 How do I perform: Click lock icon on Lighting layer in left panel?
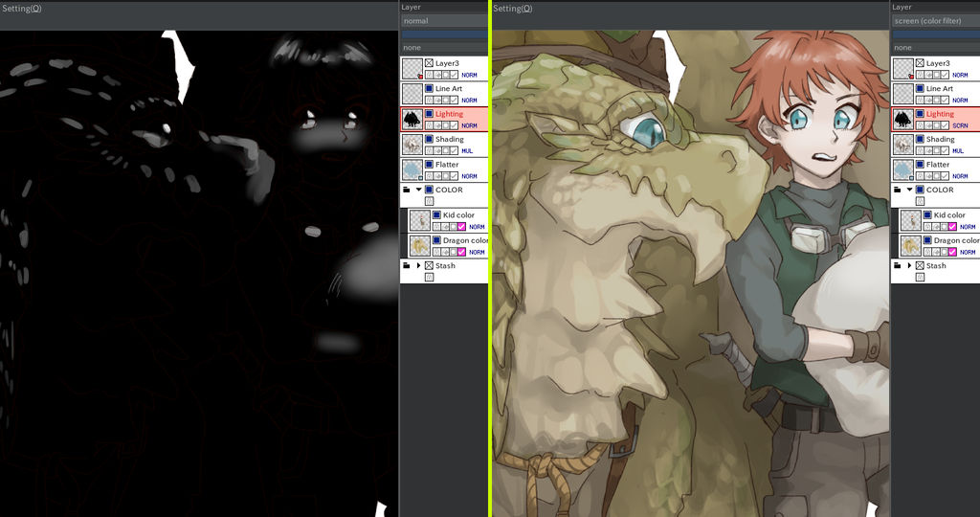pyautogui.click(x=430, y=125)
